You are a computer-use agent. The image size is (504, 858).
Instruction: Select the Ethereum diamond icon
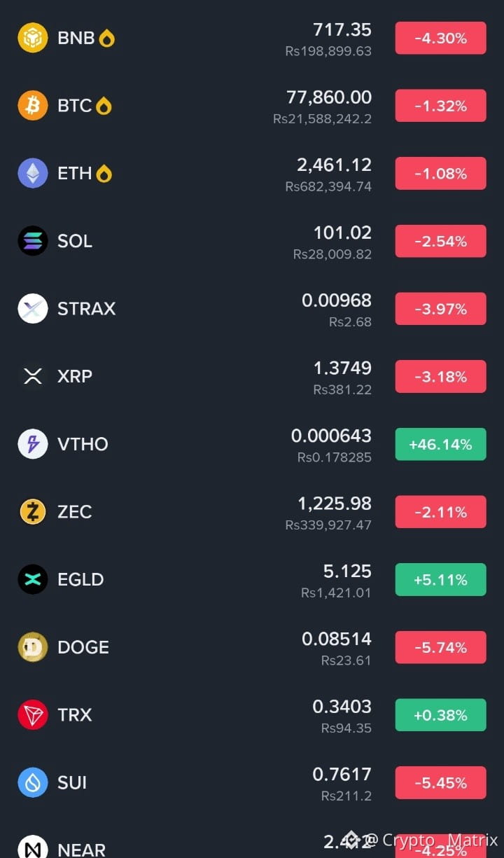point(33,173)
